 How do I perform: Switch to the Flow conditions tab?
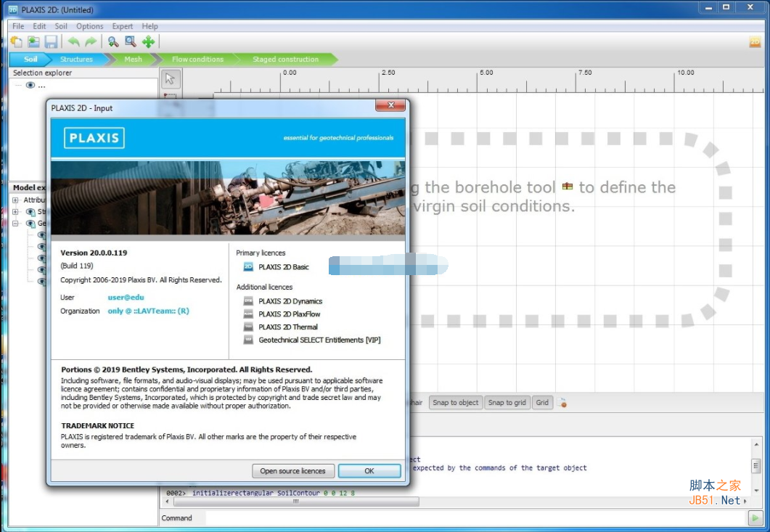[x=197, y=59]
